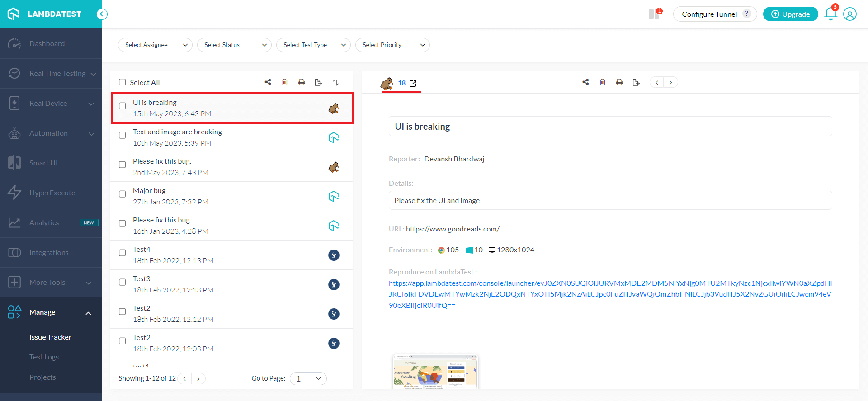Go to next page of issue list

click(198, 378)
